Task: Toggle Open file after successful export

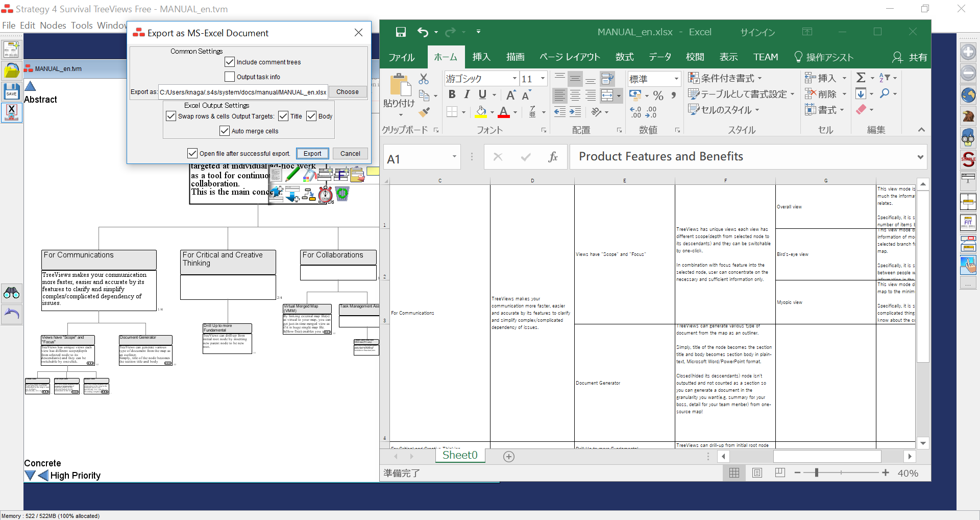Action: pyautogui.click(x=192, y=153)
